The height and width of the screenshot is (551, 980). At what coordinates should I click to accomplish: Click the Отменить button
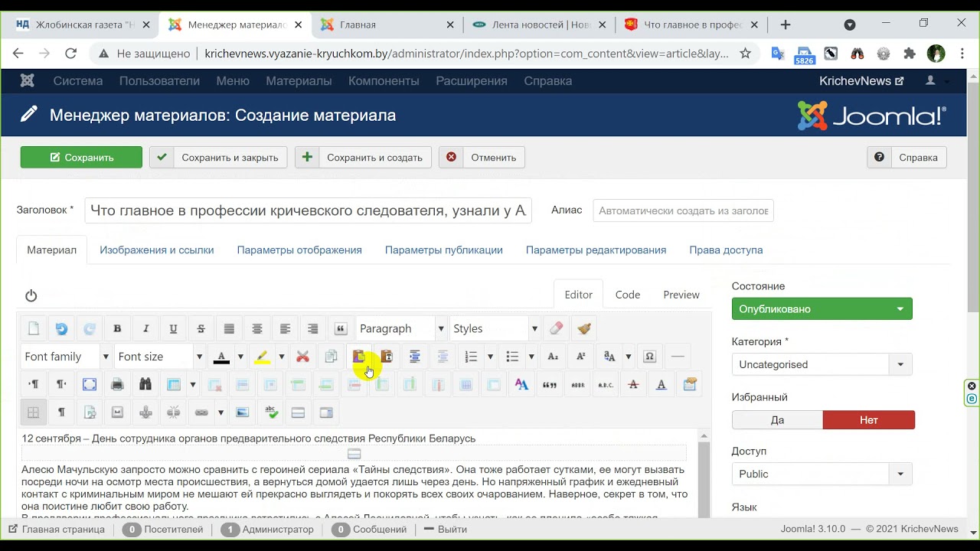[x=482, y=157]
